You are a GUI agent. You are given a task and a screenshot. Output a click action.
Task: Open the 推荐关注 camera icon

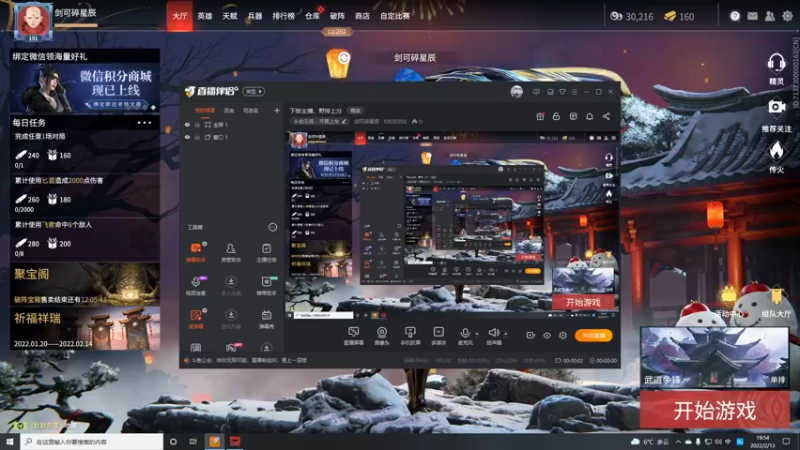(776, 107)
